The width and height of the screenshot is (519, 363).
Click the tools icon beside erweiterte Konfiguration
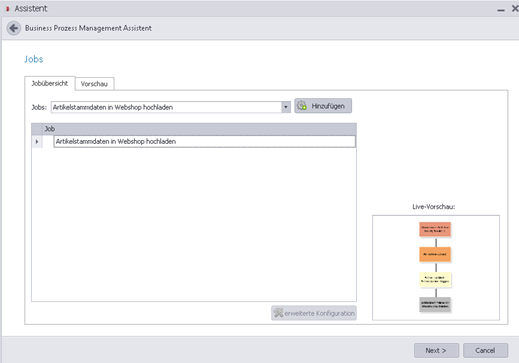[278, 313]
